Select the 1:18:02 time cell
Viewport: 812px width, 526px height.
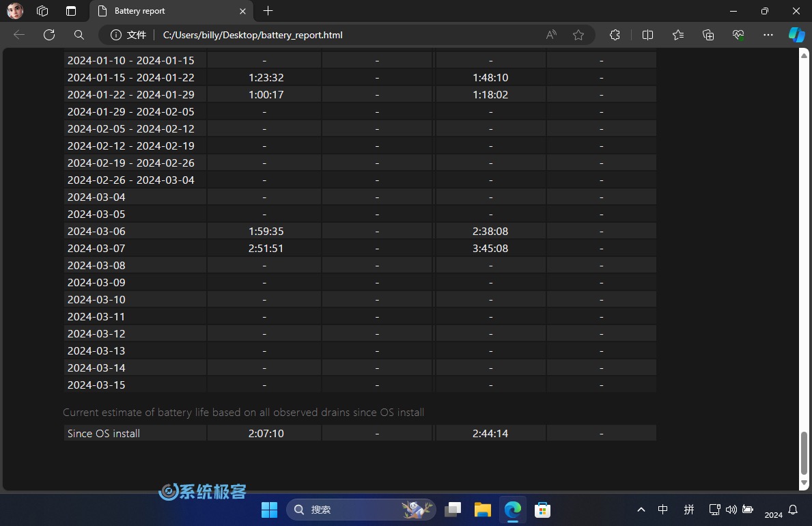[490, 95]
